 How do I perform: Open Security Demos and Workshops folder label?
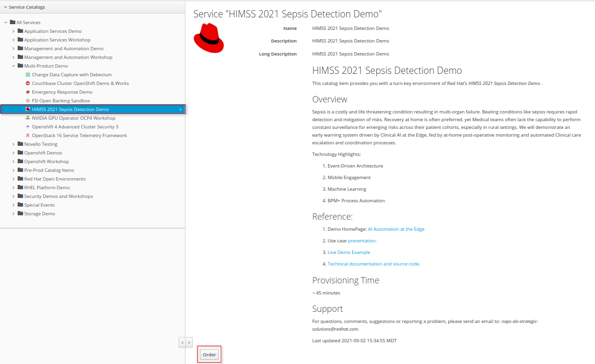click(x=58, y=196)
